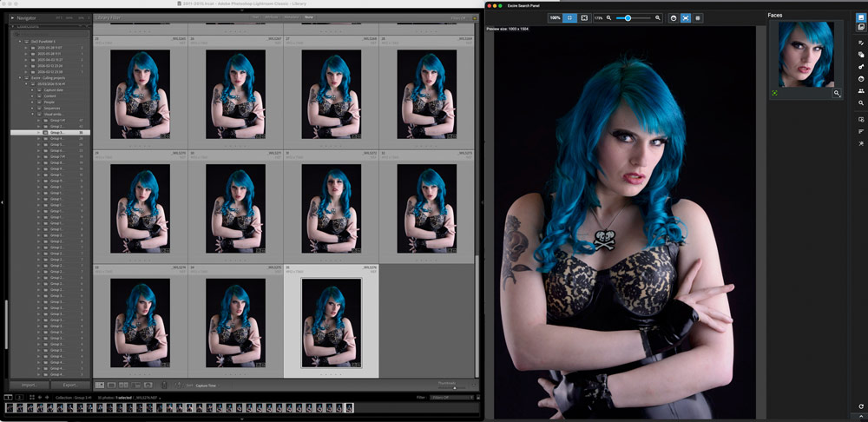Click the green face-frame icon under the face thumbnail
Screen dimensions: 868x422
point(774,94)
